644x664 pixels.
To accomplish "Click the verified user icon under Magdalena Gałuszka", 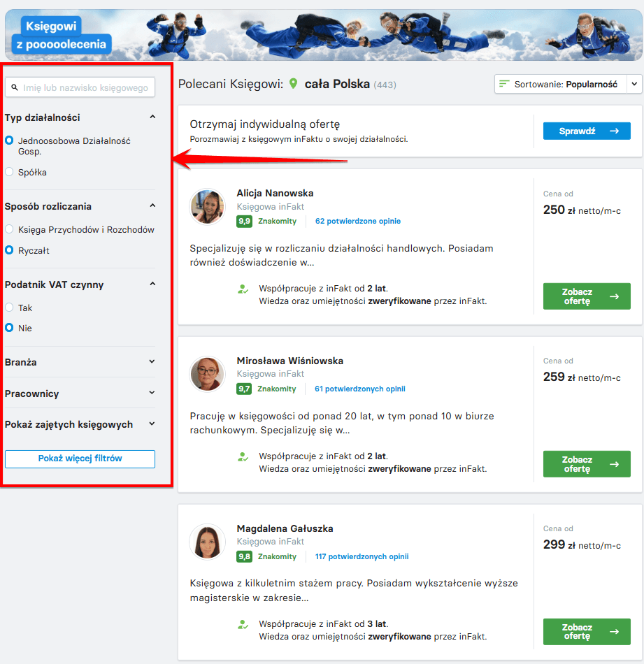I will pyautogui.click(x=243, y=624).
